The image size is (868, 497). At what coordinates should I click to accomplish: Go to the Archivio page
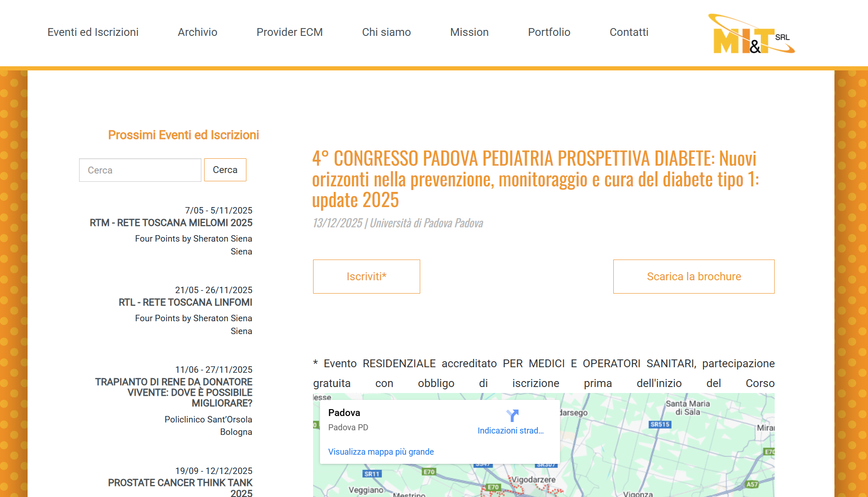197,32
